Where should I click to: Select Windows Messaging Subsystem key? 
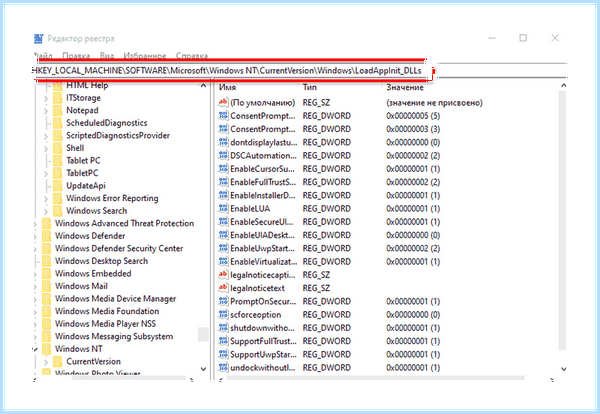coord(114,337)
